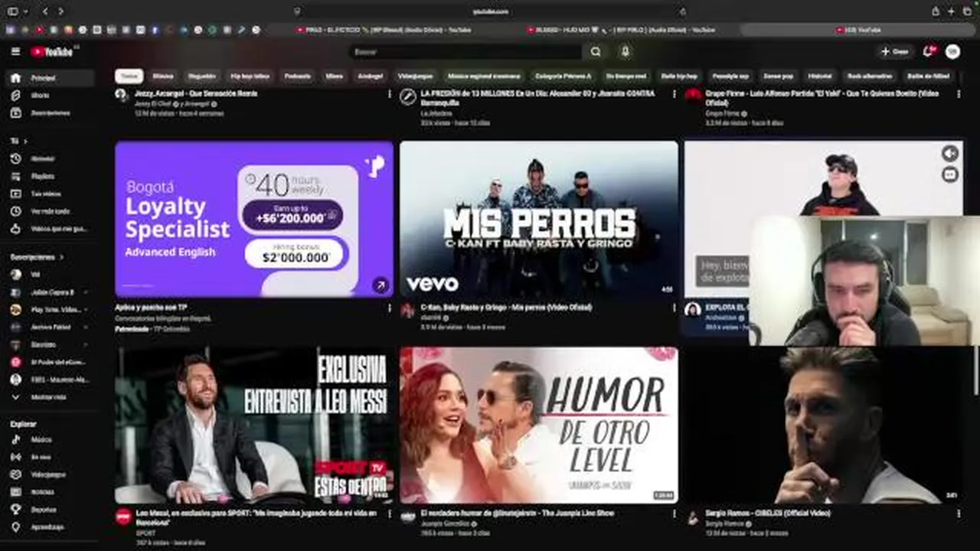The image size is (980, 551).
Task: Open Suscripciones feed in sidebar
Action: coord(48,113)
